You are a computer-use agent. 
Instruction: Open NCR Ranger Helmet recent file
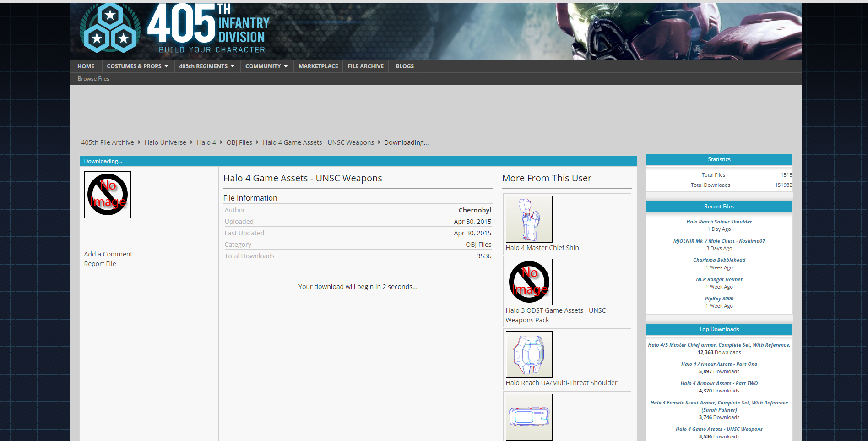click(x=719, y=279)
